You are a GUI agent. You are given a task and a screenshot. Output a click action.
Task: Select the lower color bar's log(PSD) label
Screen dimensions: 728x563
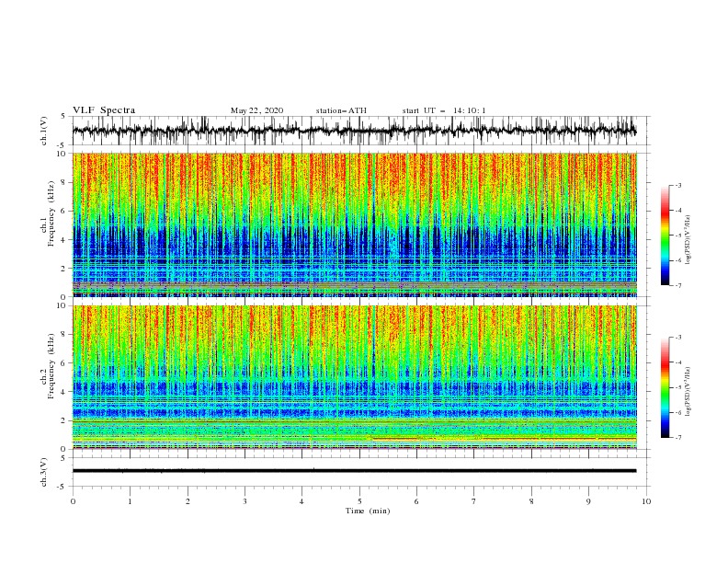(688, 392)
